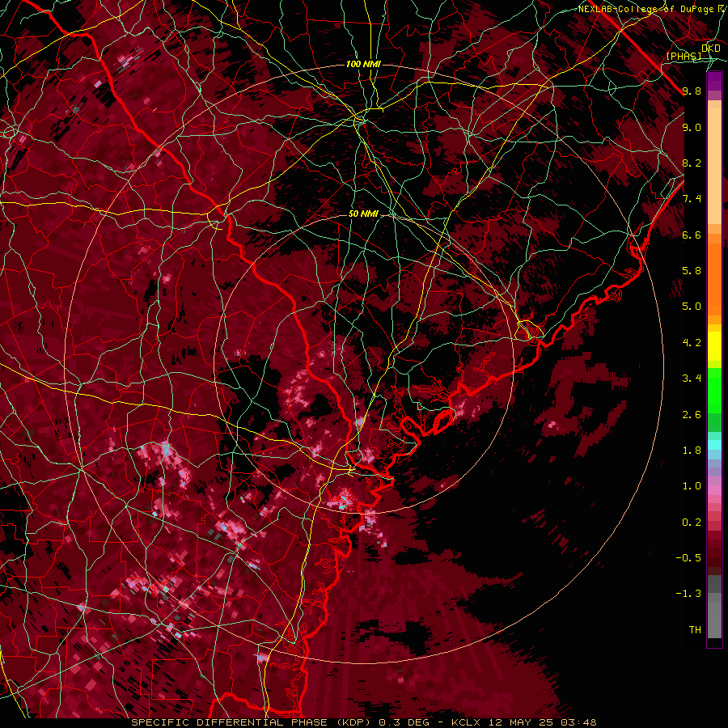728x728 pixels.
Task: Click the 1.8 scale value
Action: coord(692,451)
